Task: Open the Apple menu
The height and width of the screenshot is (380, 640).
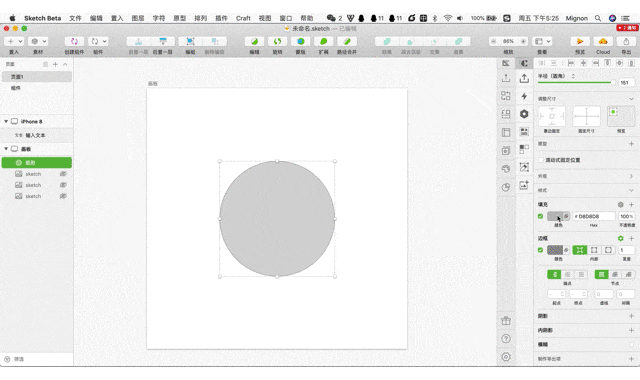Action: click(x=13, y=18)
